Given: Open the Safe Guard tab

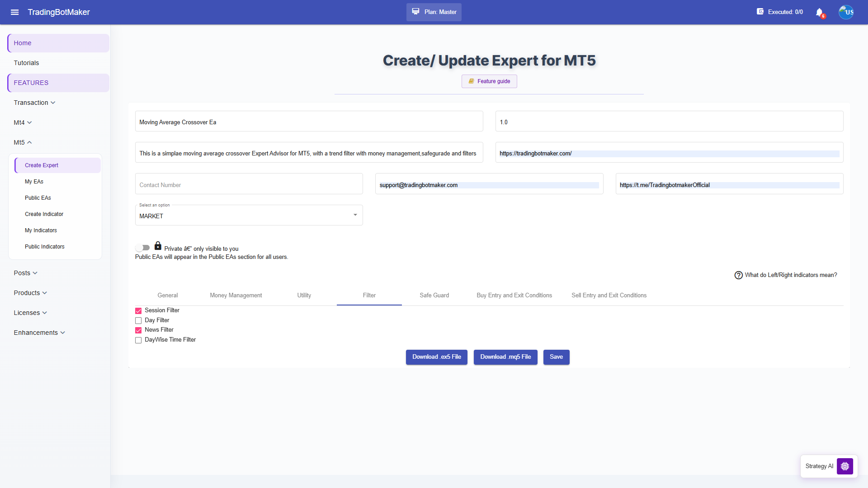Looking at the screenshot, I should coord(434,296).
